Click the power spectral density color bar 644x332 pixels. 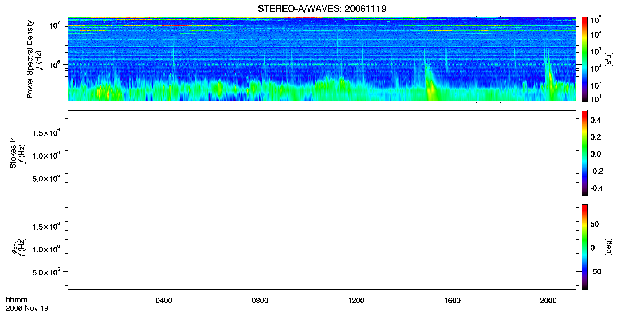coord(584,59)
